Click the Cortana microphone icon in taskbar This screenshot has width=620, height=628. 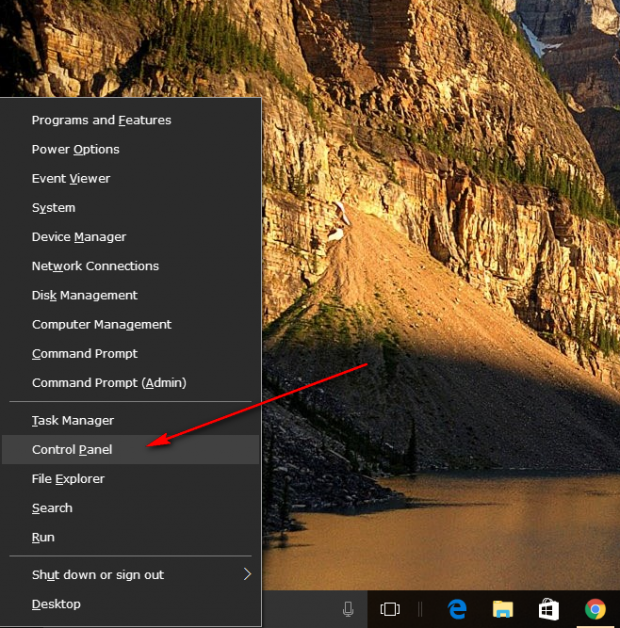[348, 608]
